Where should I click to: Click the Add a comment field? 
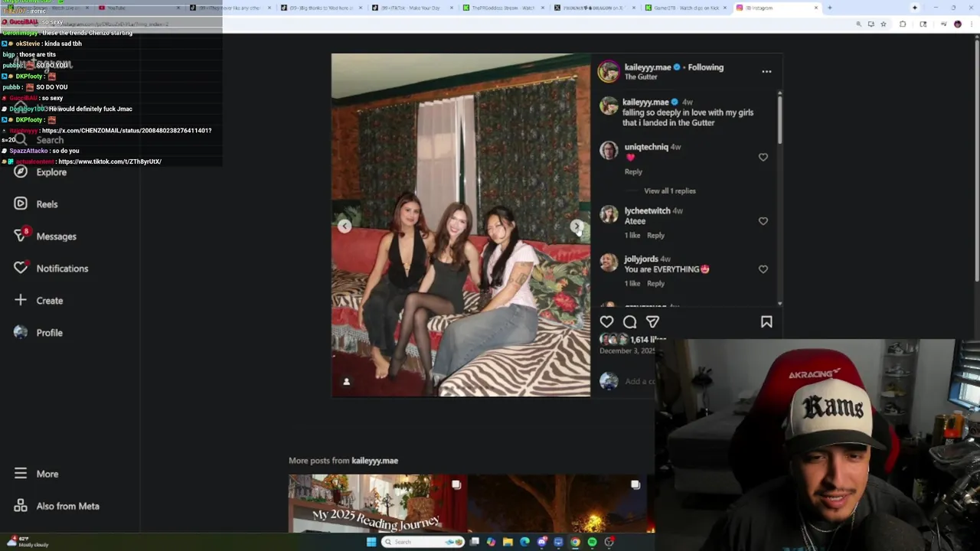639,381
